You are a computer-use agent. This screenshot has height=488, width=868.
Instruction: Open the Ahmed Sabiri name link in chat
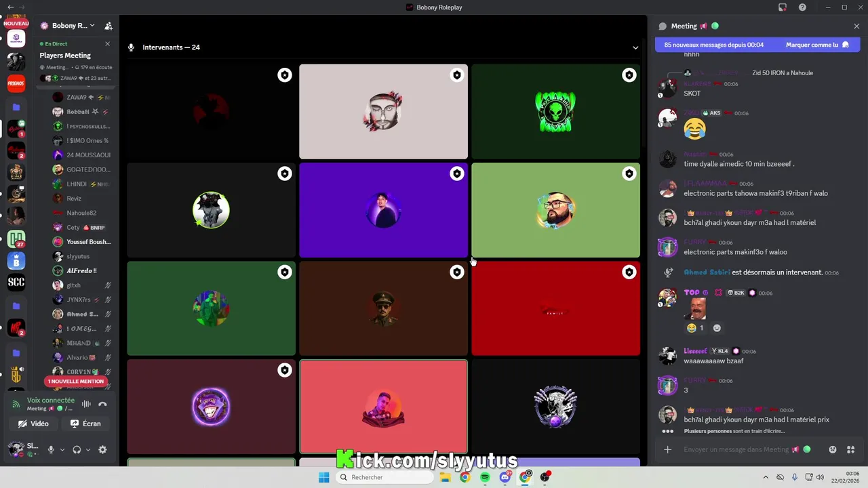coord(707,272)
